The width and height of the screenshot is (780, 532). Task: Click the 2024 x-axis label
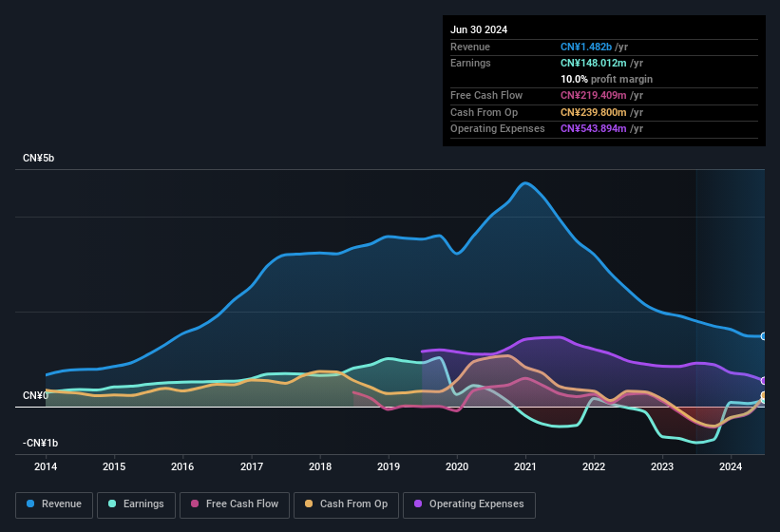point(731,466)
